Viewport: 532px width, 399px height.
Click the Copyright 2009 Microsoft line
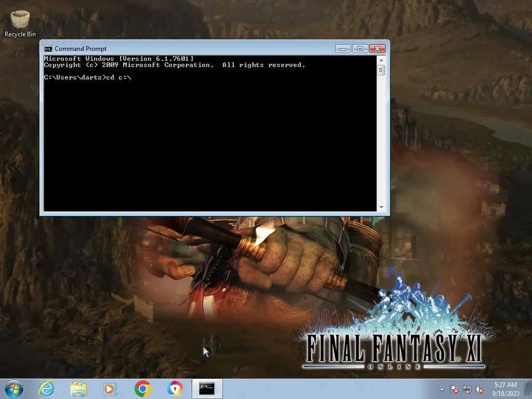click(x=175, y=65)
